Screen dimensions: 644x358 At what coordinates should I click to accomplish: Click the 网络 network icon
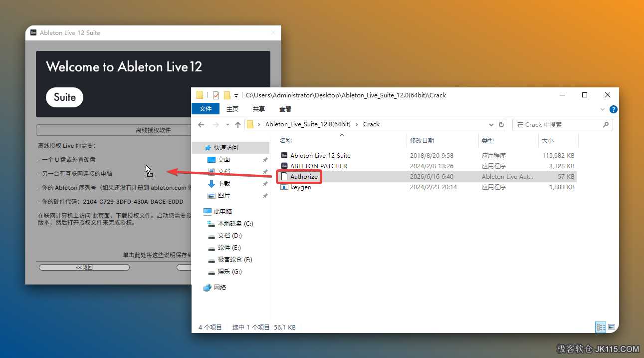[208, 288]
